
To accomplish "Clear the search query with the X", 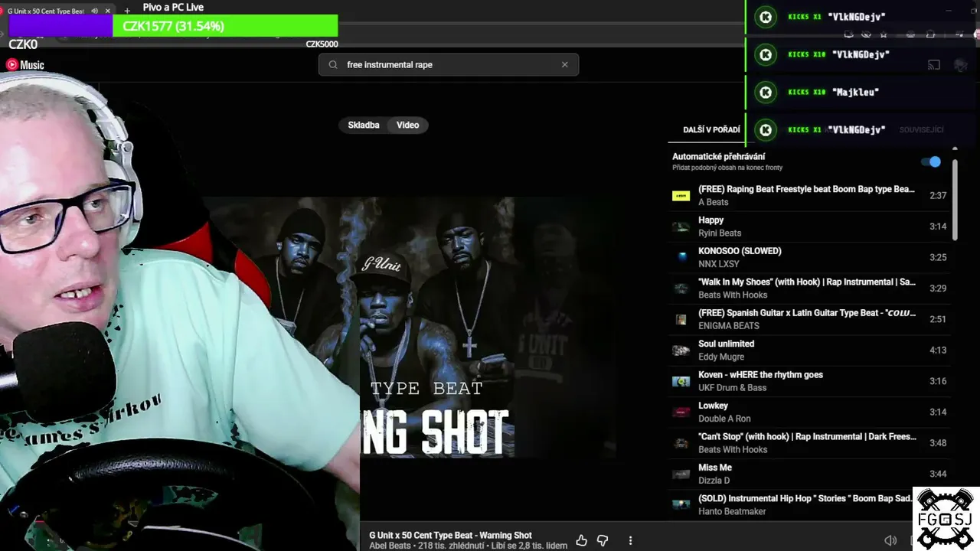I will [565, 65].
